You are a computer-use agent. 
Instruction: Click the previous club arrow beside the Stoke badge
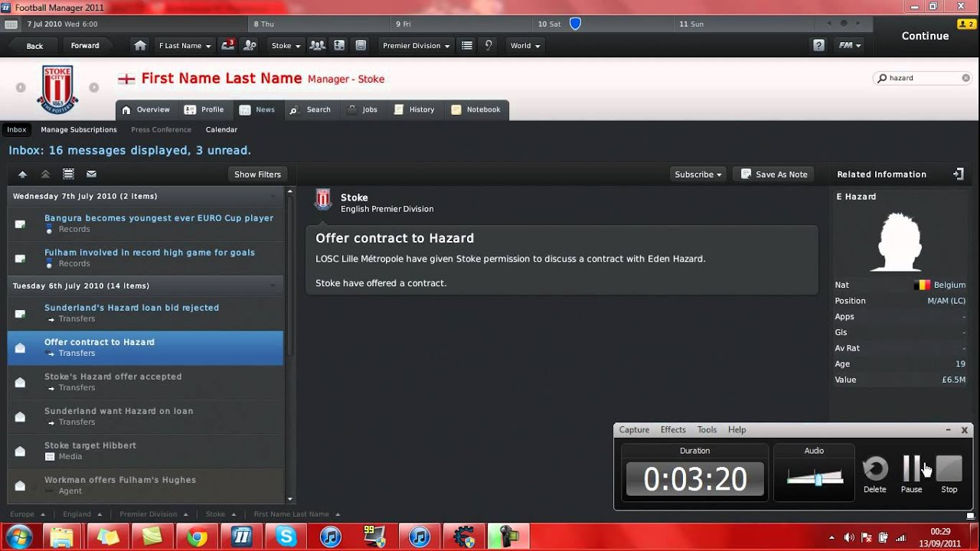(21, 87)
